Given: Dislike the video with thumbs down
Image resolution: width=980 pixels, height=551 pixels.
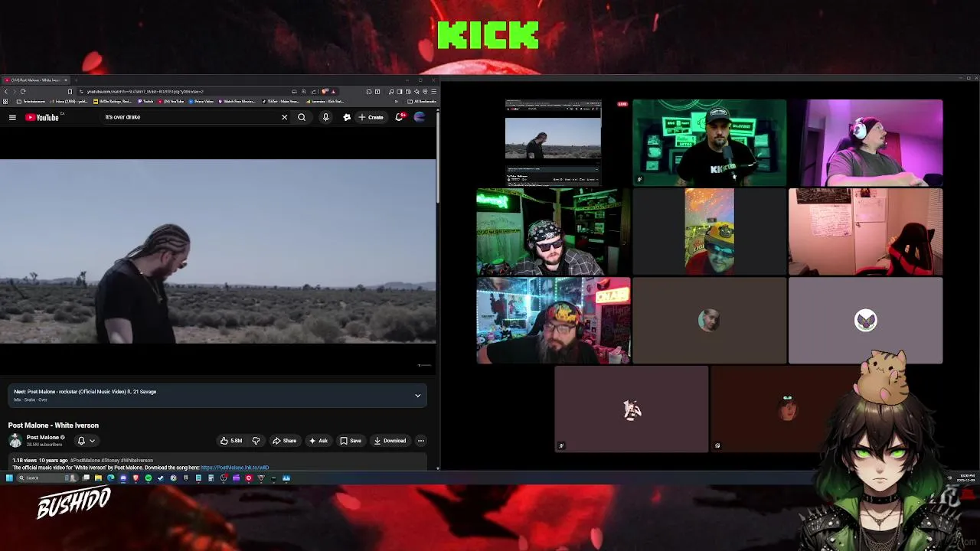Looking at the screenshot, I should pyautogui.click(x=256, y=441).
